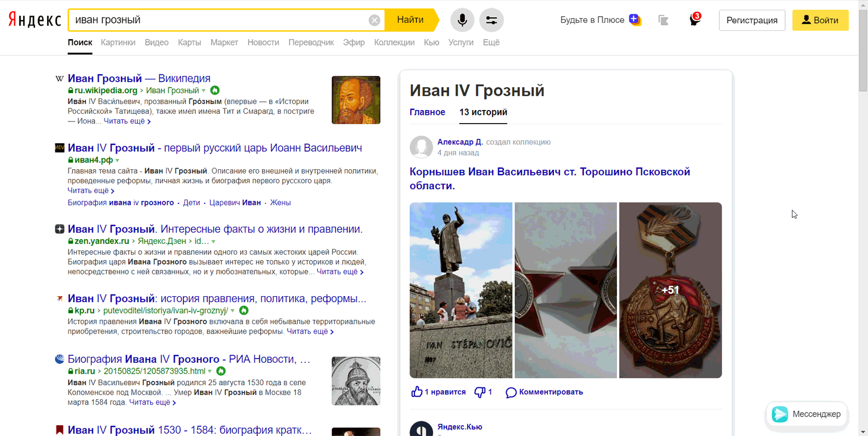Image resolution: width=868 pixels, height=436 pixels.
Task: Open the +51 medal photo thumbnail
Action: [671, 290]
